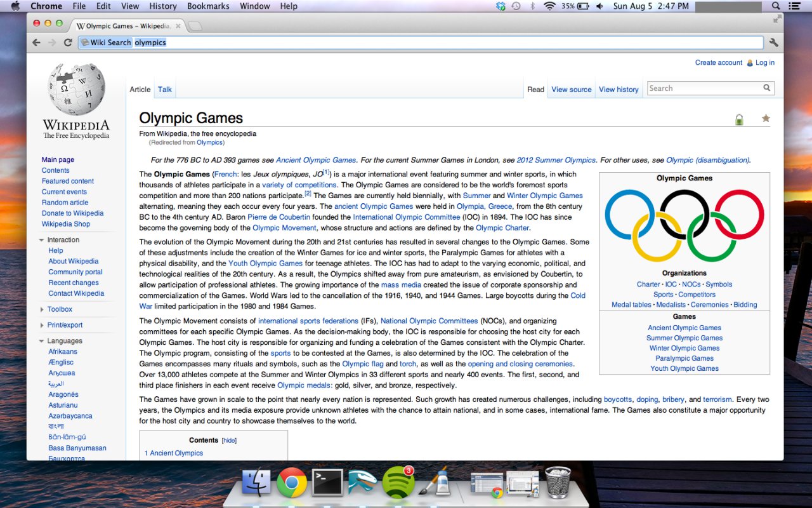
Task: Click the volume icon in menu bar
Action: click(599, 6)
